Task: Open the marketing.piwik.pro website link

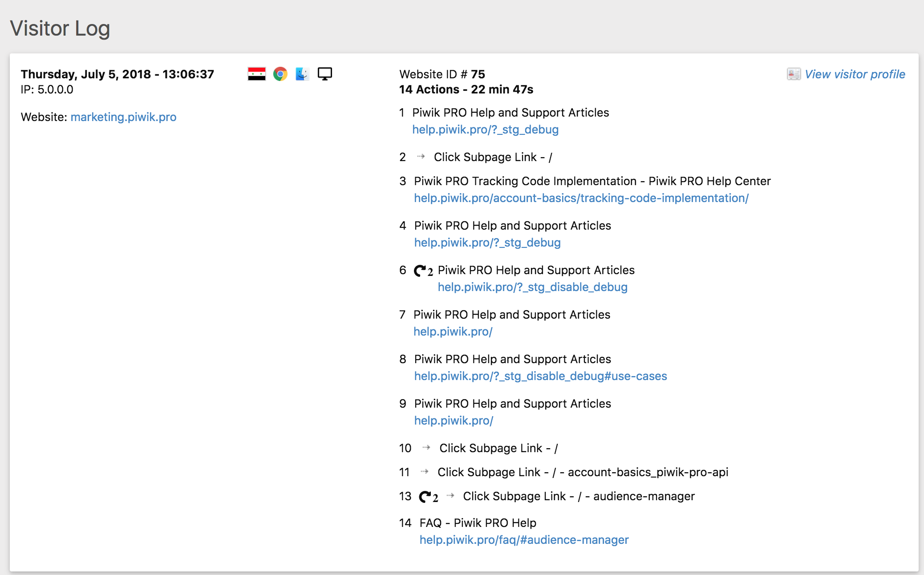Action: pyautogui.click(x=124, y=117)
